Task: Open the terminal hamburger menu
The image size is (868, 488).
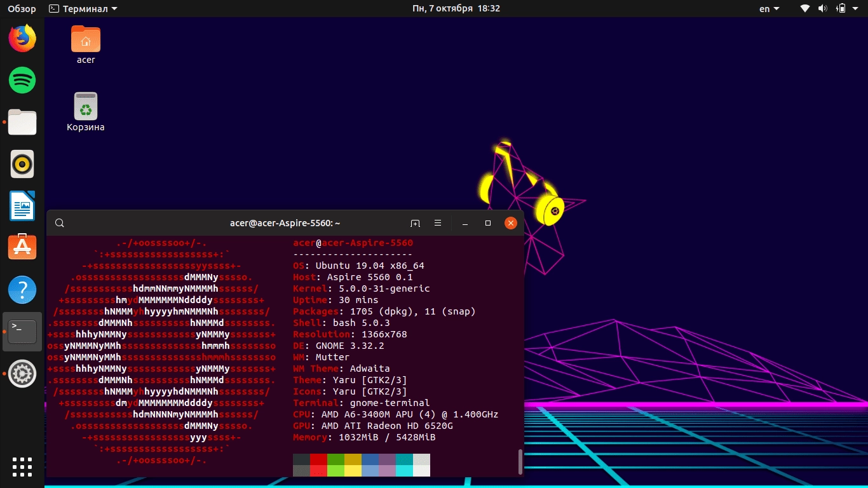Action: [438, 223]
